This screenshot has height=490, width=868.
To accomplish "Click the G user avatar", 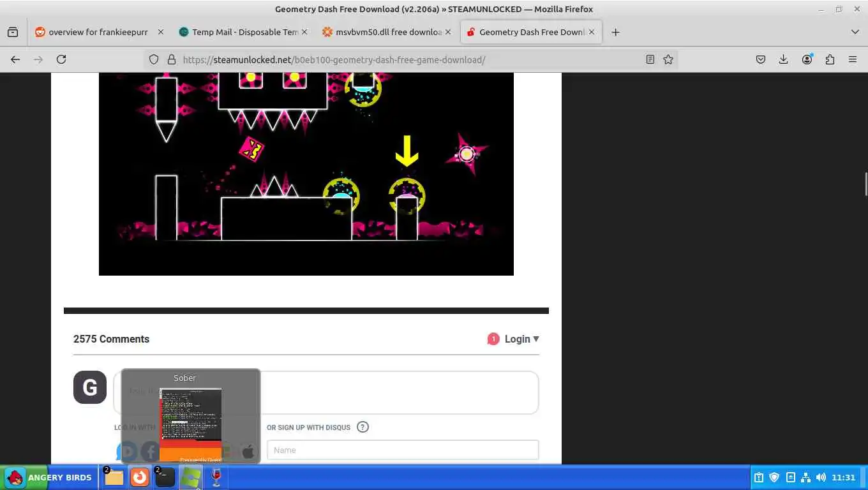I will (x=90, y=387).
